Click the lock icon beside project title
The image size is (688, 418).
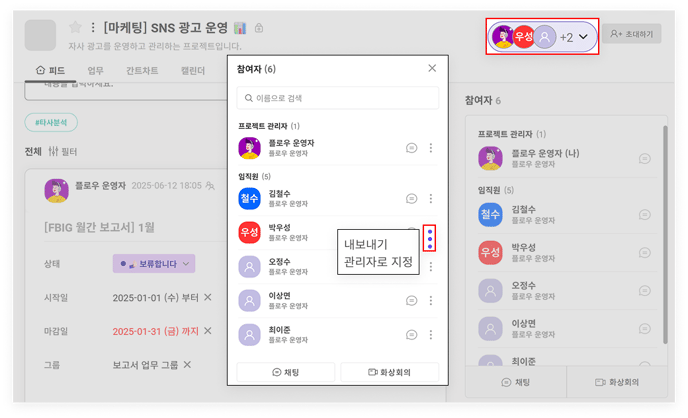click(x=260, y=28)
